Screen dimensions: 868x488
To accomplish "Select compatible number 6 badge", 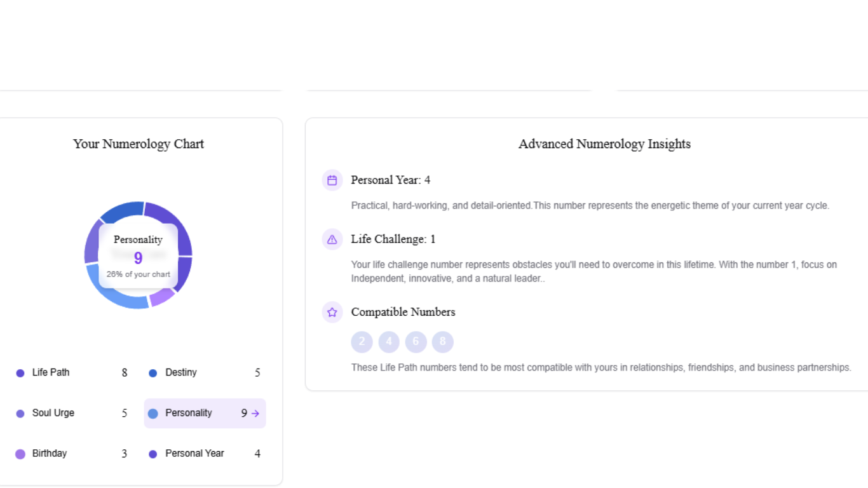I will pyautogui.click(x=416, y=342).
